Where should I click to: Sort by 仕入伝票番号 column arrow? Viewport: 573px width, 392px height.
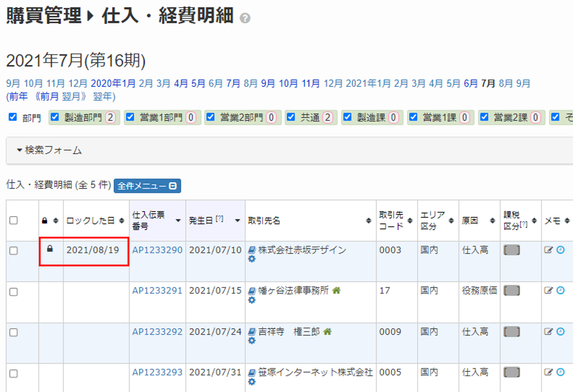[178, 220]
